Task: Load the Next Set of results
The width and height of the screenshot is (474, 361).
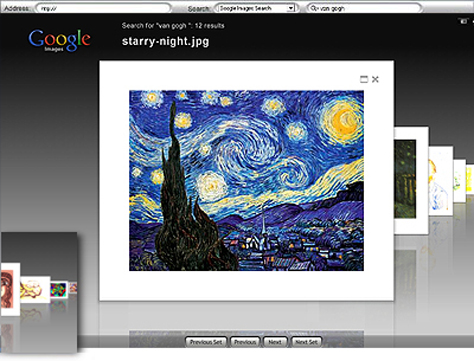Action: tap(306, 342)
